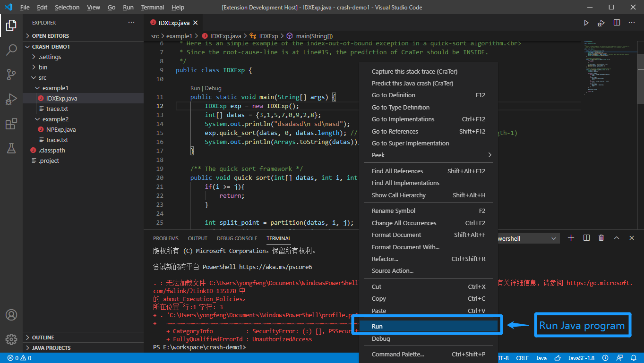Open the notifications bell in status bar

point(634,358)
